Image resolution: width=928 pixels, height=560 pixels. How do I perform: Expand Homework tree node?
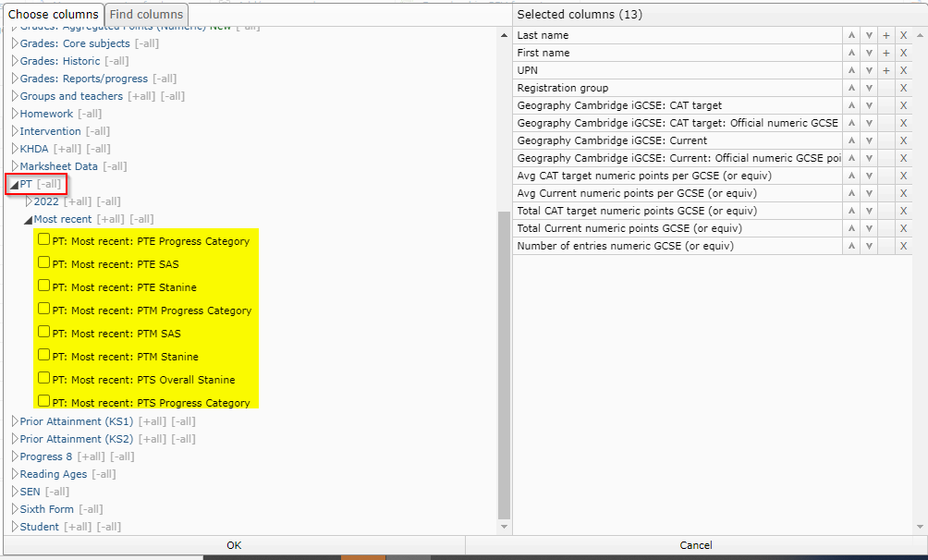[16, 114]
